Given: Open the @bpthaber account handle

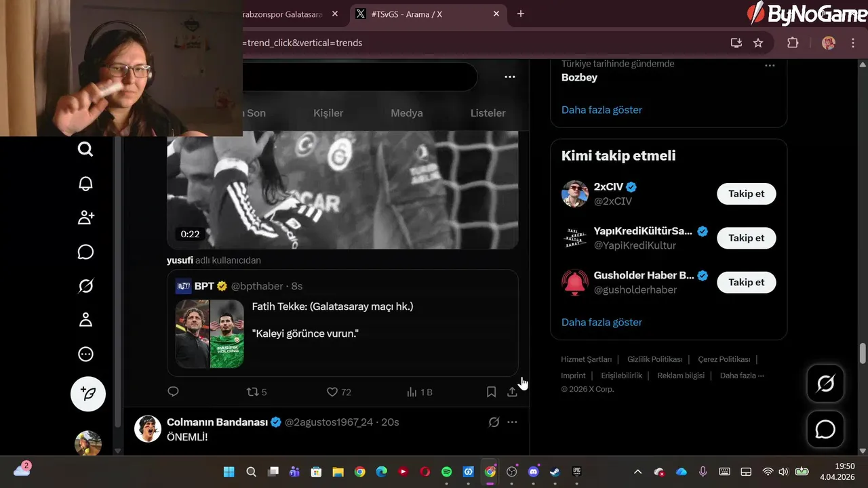Looking at the screenshot, I should [258, 286].
